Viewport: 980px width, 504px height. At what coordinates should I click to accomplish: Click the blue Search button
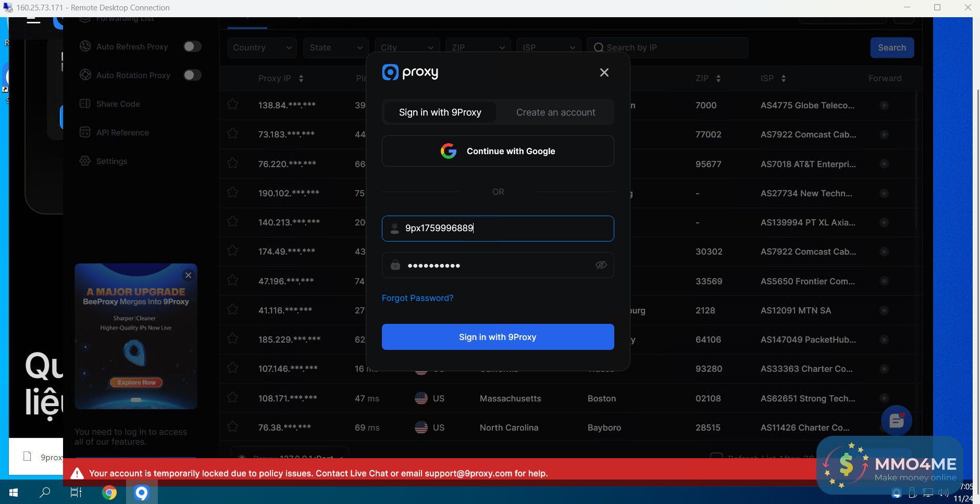click(892, 47)
